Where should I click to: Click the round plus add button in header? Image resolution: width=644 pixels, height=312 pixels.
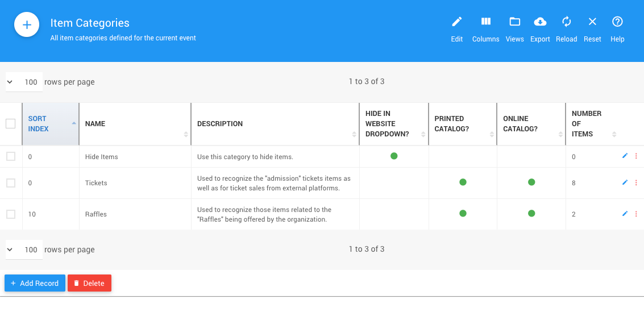point(27,25)
